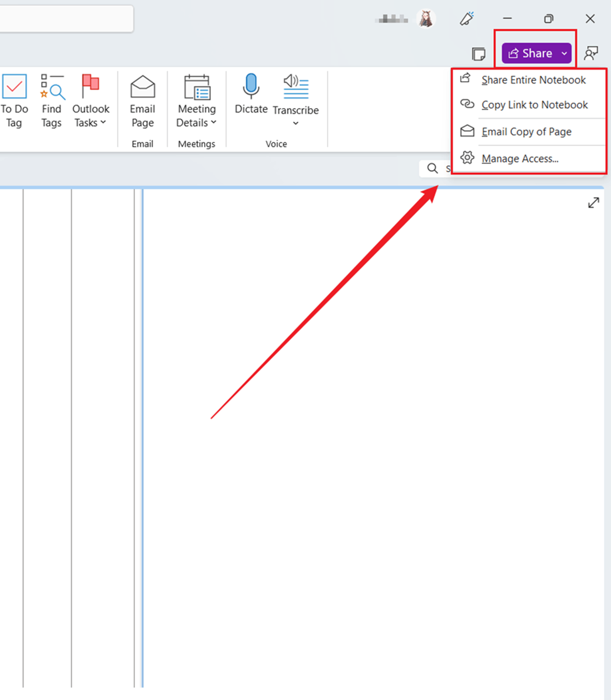
Task: Expand the Share dropdown arrow
Action: (564, 53)
